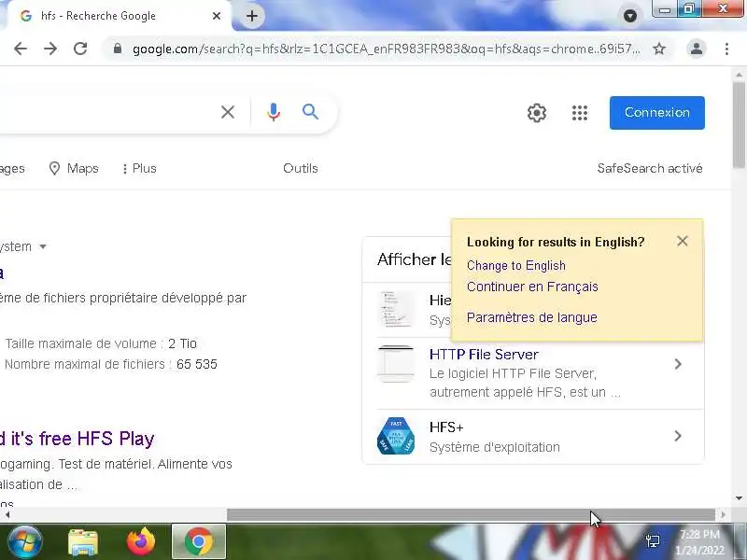Click the HTTP File Server thumbnail

(x=396, y=364)
